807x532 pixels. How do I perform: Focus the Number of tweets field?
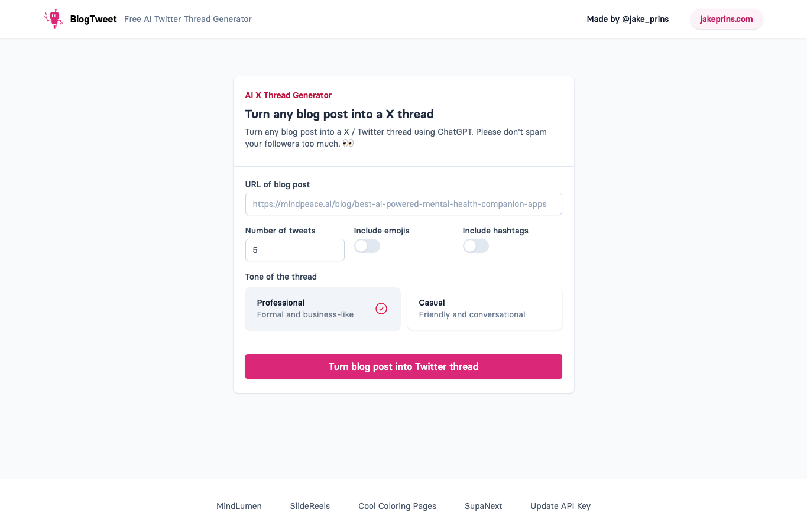point(295,250)
